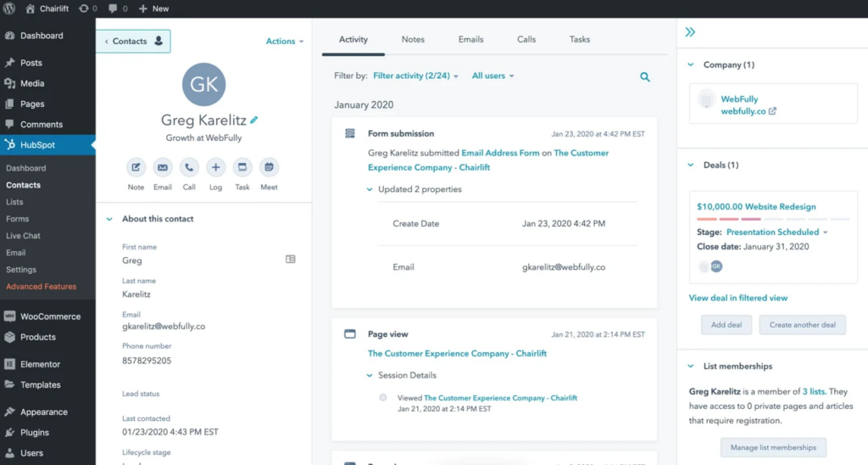The height and width of the screenshot is (465, 868).
Task: Click the activity search magnifier icon
Action: click(645, 77)
